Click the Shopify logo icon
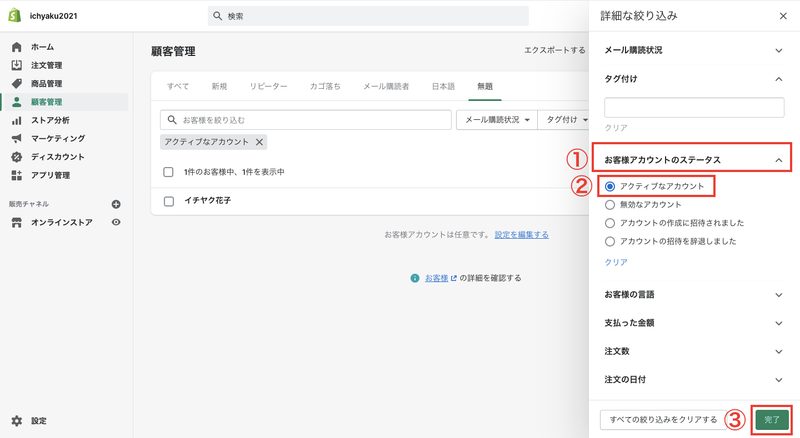Viewport: 800px width, 438px height. point(15,15)
